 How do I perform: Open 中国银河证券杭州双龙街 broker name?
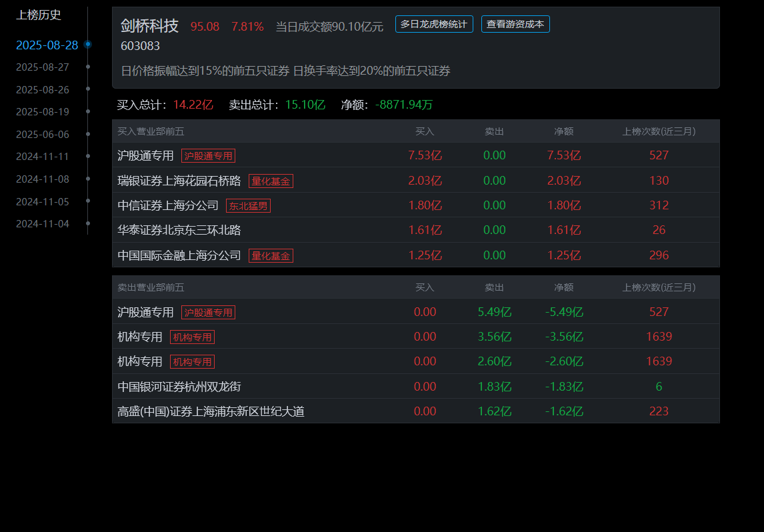179,387
